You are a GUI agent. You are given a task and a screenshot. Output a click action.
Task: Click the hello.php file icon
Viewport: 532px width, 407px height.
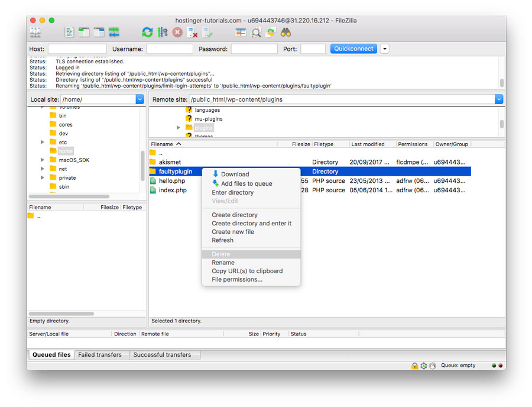[x=153, y=180]
